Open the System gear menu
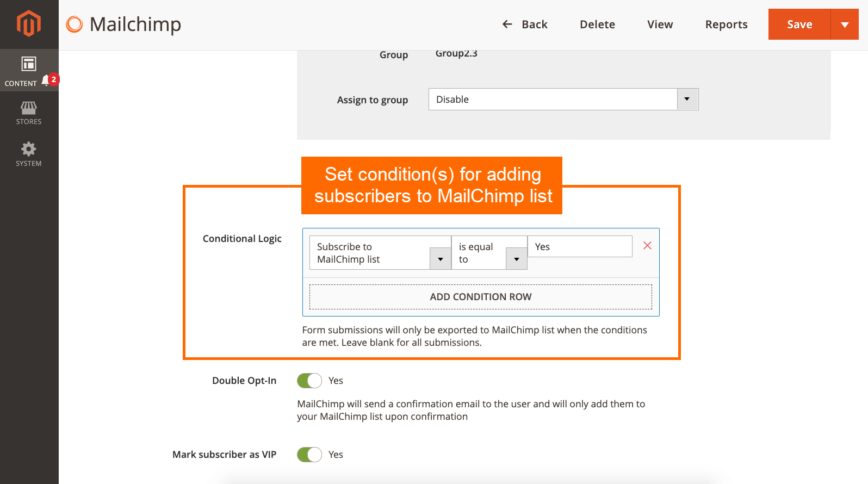The width and height of the screenshot is (868, 484). coord(29,154)
